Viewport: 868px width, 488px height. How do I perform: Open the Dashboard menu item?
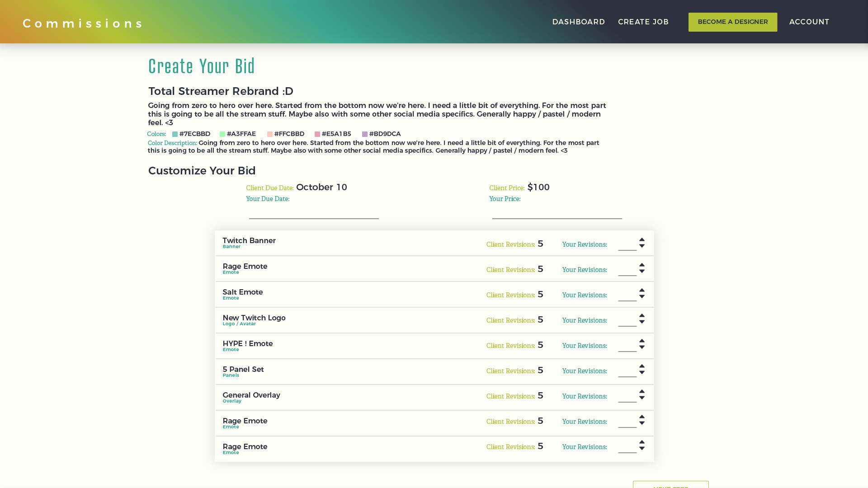coord(578,22)
